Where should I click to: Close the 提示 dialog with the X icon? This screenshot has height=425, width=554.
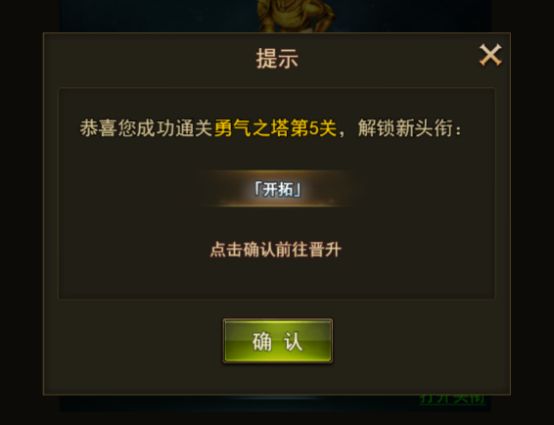pyautogui.click(x=490, y=55)
